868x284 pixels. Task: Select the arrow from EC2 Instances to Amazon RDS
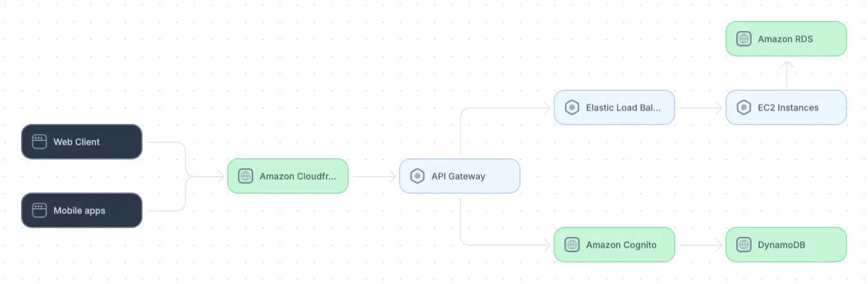[x=787, y=73]
